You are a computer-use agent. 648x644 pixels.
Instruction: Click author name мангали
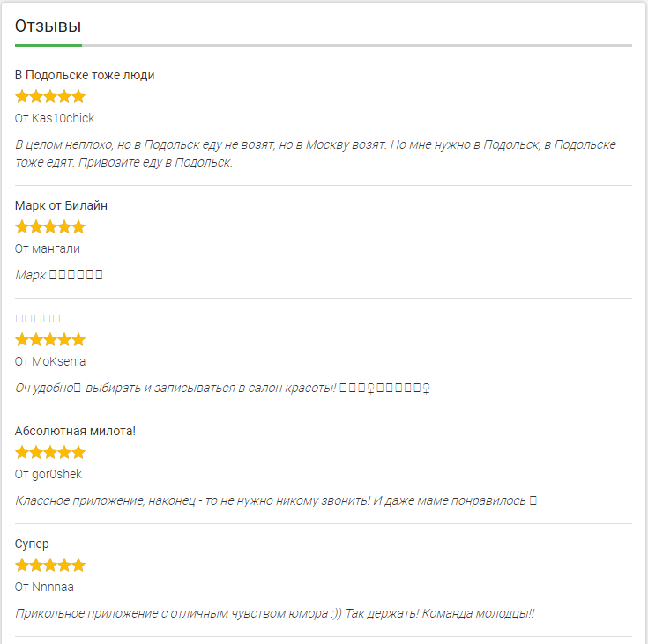coord(56,248)
